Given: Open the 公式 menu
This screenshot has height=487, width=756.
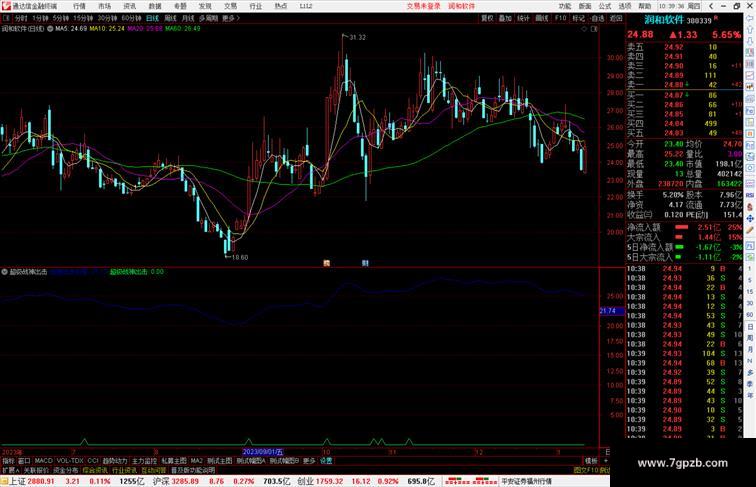Looking at the screenshot, I should [605, 6].
